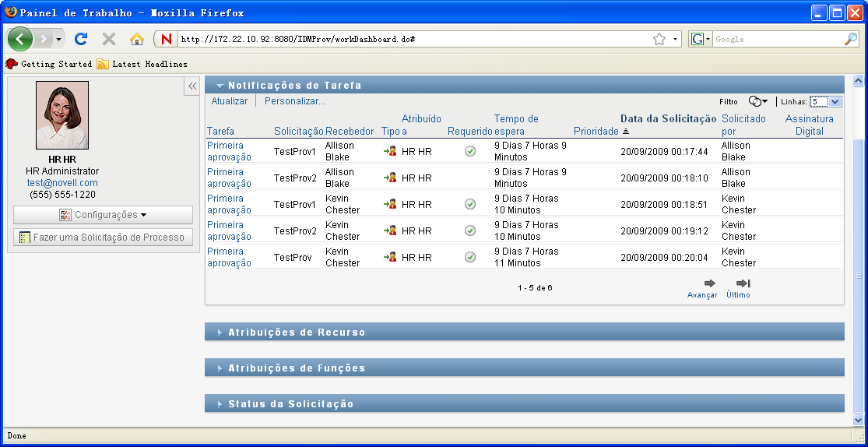Click the HR HR profile photo

(x=62, y=115)
